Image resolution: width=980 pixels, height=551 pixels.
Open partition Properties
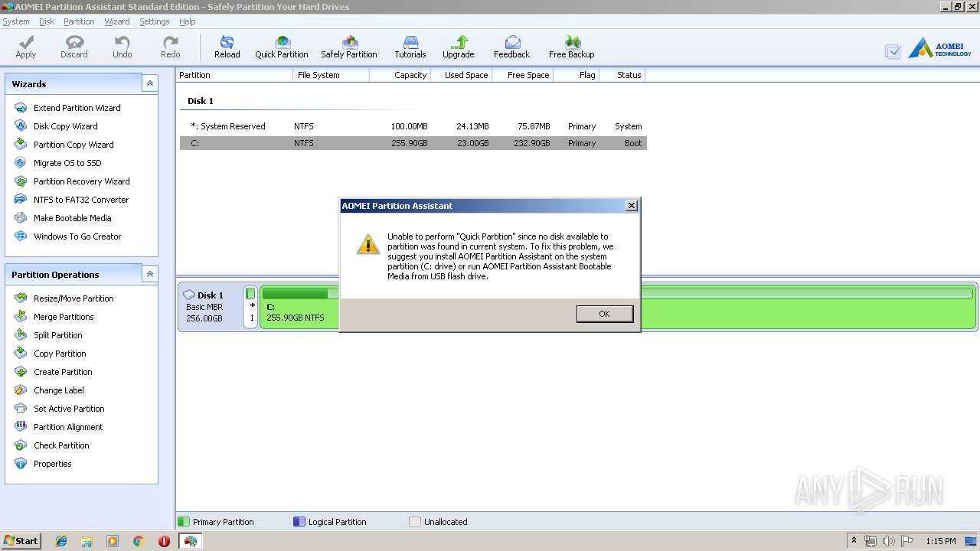[x=52, y=464]
